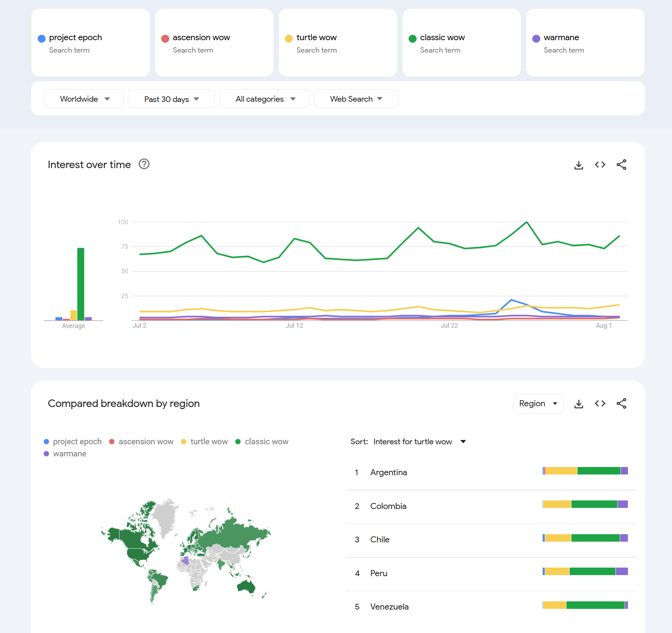Edit the classic wow search term card
Image resolution: width=672 pixels, height=633 pixels.
pyautogui.click(x=462, y=43)
